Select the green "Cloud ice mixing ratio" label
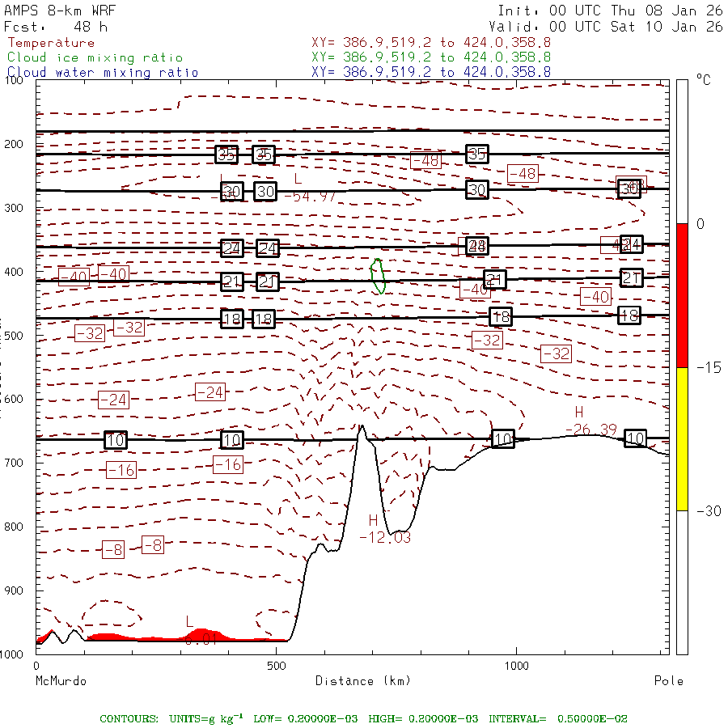The height and width of the screenshot is (728, 728). point(95,57)
